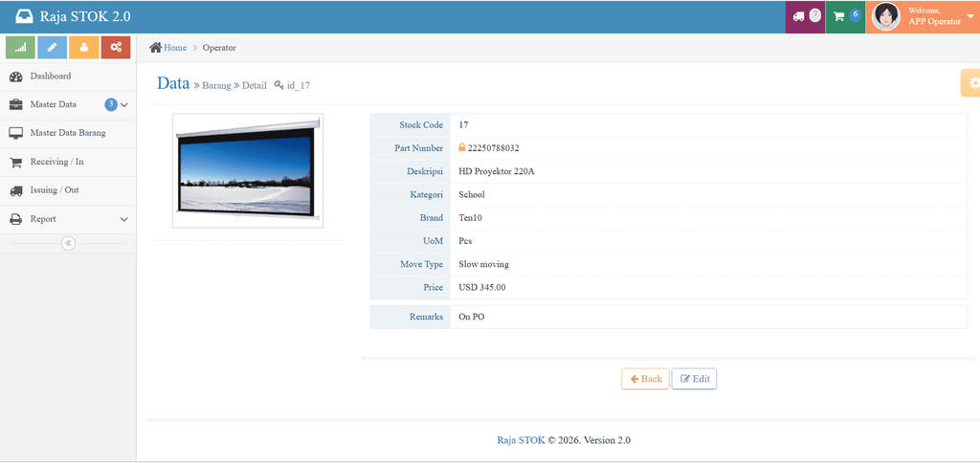
Task: Click the green signal chart shortcut icon
Action: coord(21,48)
